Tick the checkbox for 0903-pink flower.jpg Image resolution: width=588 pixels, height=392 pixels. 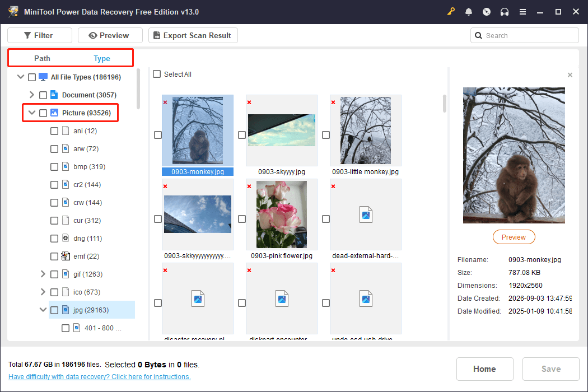click(242, 219)
